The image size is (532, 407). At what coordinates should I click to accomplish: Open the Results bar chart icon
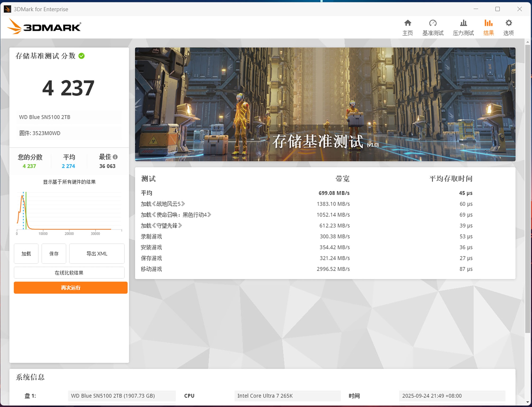pyautogui.click(x=488, y=23)
